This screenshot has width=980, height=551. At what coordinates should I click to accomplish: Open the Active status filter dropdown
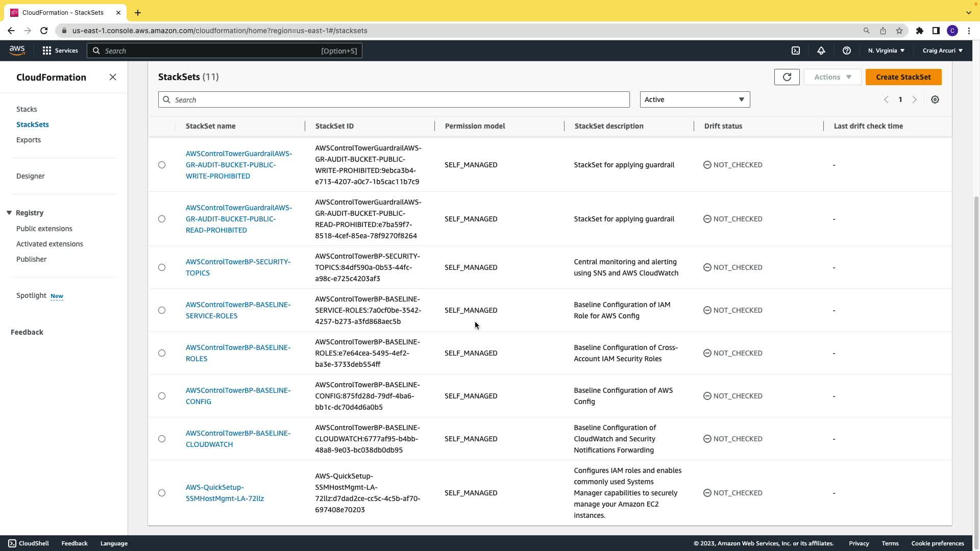695,99
